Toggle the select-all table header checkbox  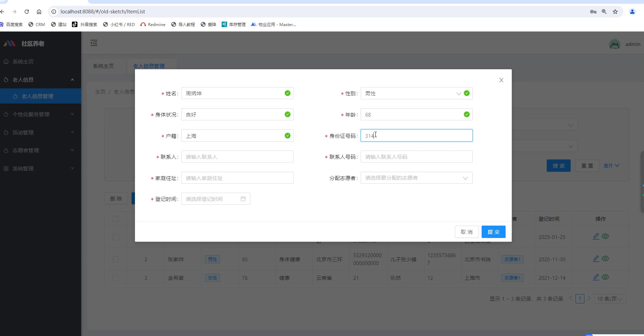click(116, 219)
